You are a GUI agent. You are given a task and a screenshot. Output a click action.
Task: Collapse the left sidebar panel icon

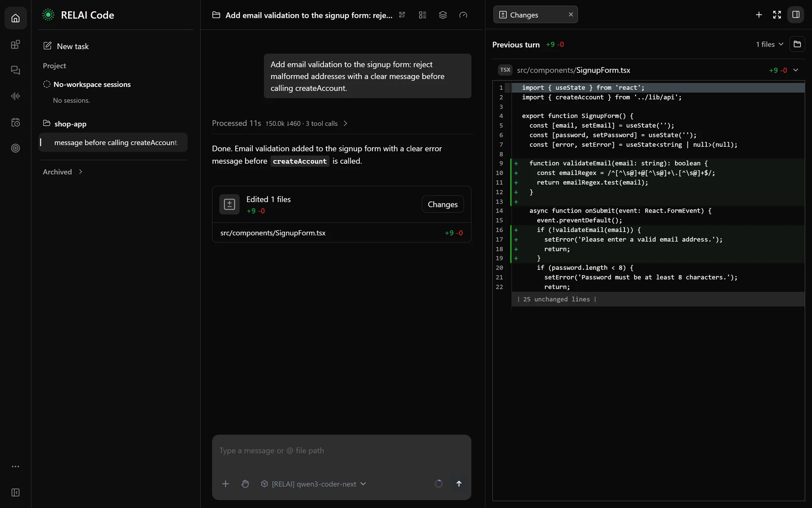15,493
